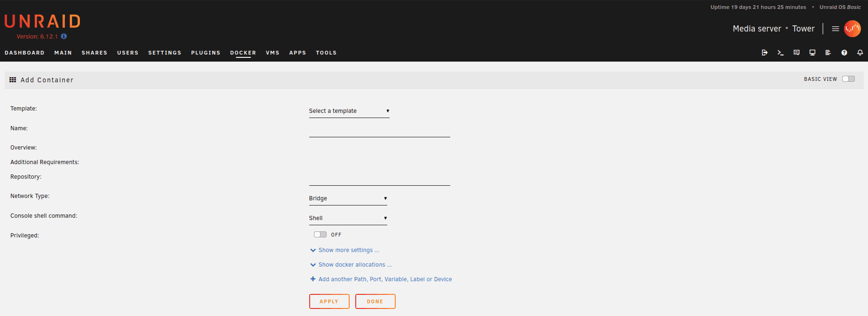The height and width of the screenshot is (316, 868).
Task: Open the web terminal icon
Action: 781,53
